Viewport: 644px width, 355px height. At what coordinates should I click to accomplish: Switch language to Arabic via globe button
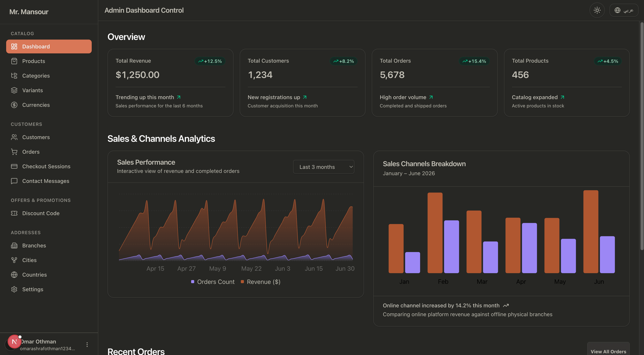[624, 10]
